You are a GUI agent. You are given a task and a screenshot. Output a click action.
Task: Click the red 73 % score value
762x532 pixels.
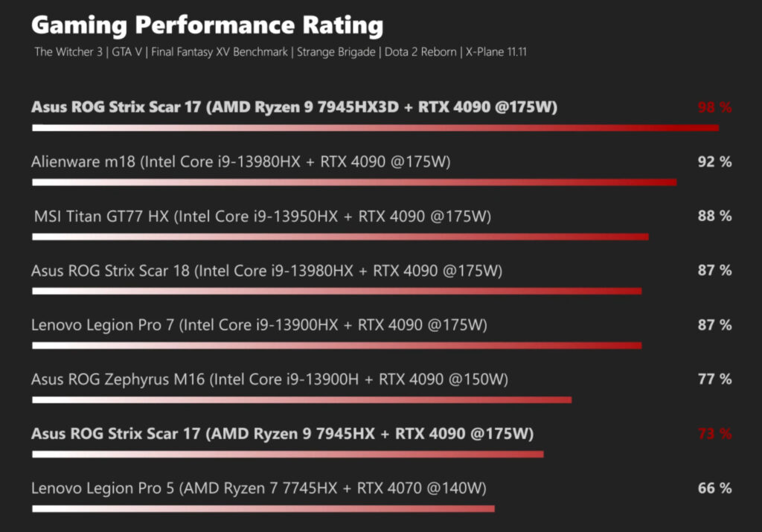pyautogui.click(x=714, y=434)
